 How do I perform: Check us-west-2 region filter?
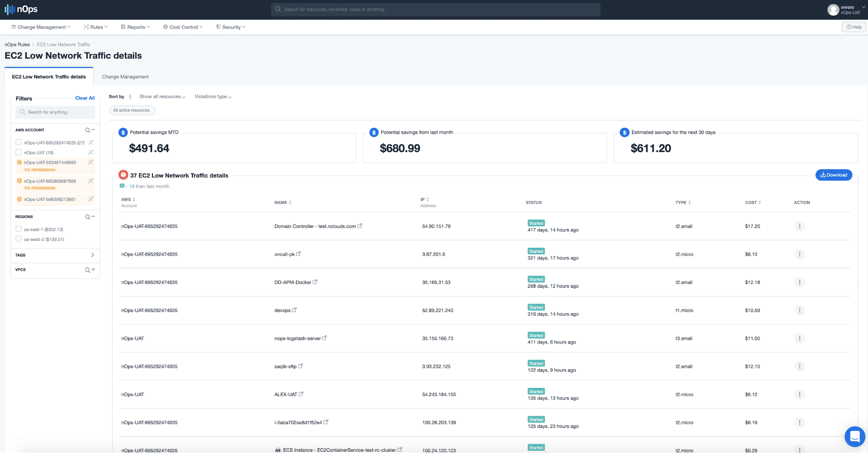point(18,239)
